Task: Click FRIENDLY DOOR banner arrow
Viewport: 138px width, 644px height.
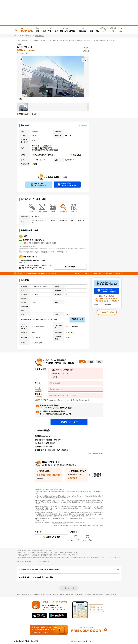Action: tap(105, 630)
